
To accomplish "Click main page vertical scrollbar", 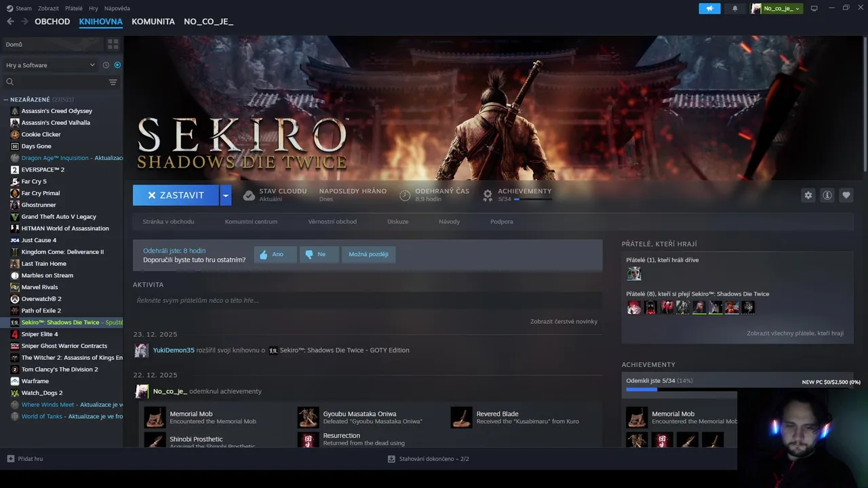I will coord(865,105).
